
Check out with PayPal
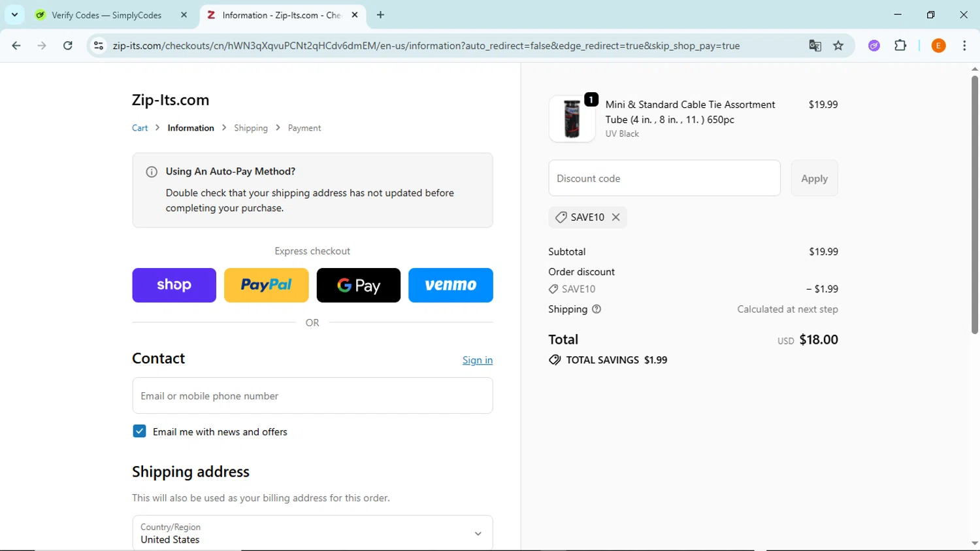point(267,285)
